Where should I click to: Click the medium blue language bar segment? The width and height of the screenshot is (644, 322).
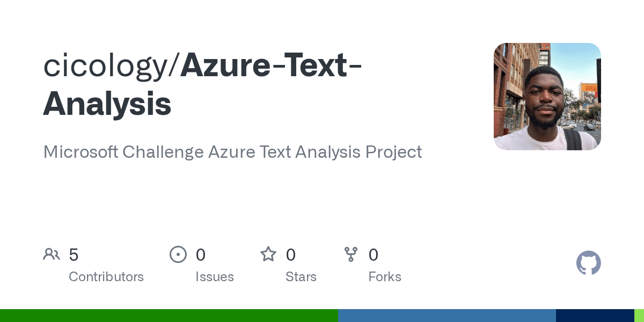(447, 316)
